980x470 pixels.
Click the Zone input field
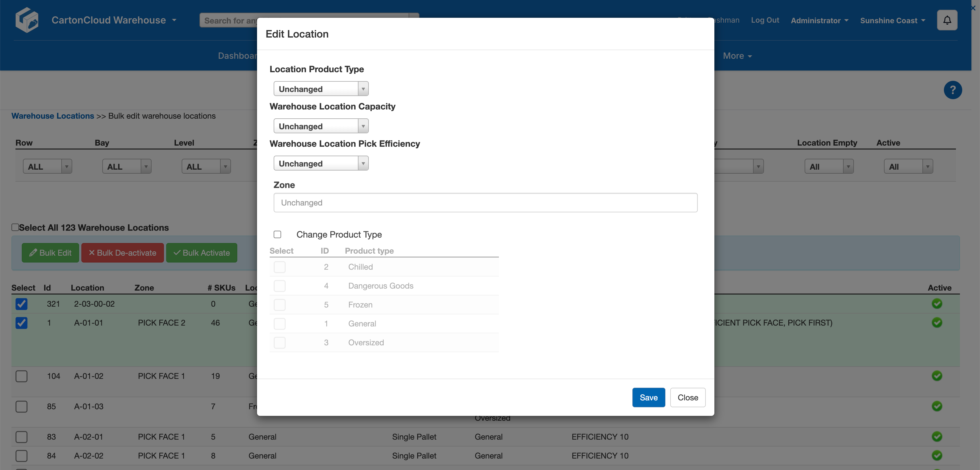pos(485,202)
